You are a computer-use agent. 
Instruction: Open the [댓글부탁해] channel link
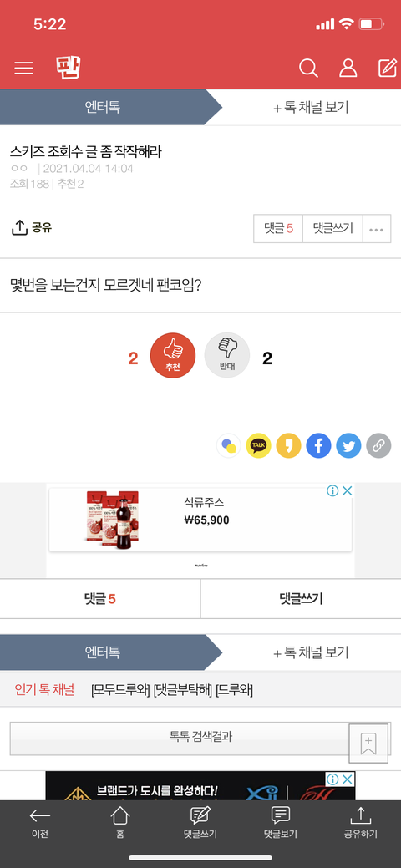pos(183,690)
